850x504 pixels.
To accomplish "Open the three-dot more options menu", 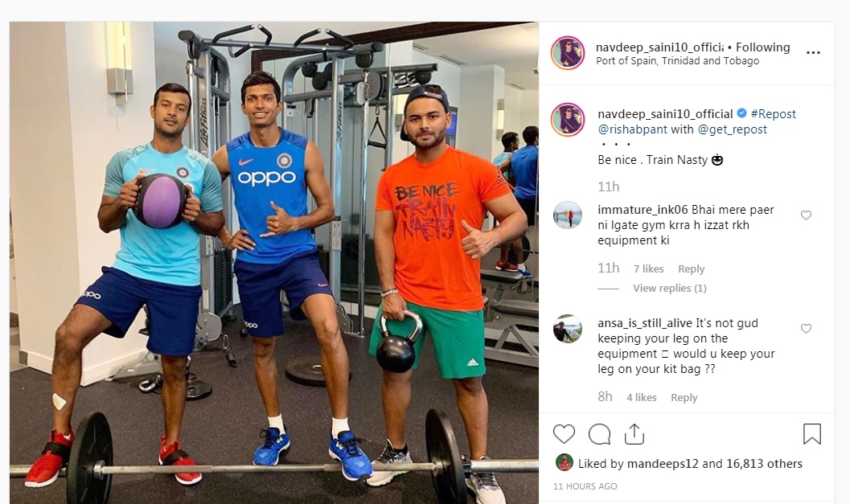I will coord(813,52).
